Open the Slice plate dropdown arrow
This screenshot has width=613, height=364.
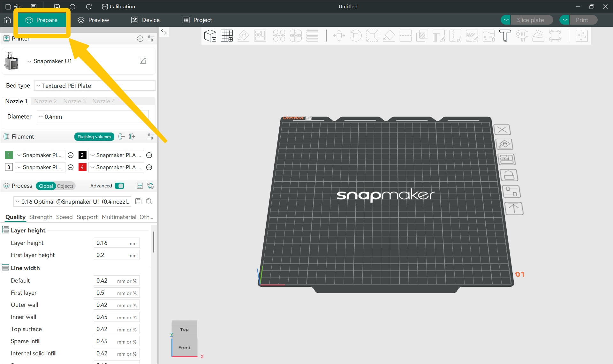tap(506, 20)
